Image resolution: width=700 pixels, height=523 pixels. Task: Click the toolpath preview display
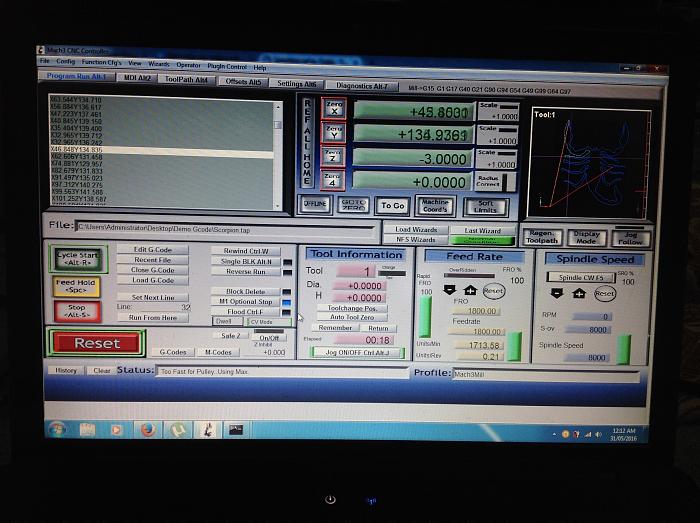590,163
